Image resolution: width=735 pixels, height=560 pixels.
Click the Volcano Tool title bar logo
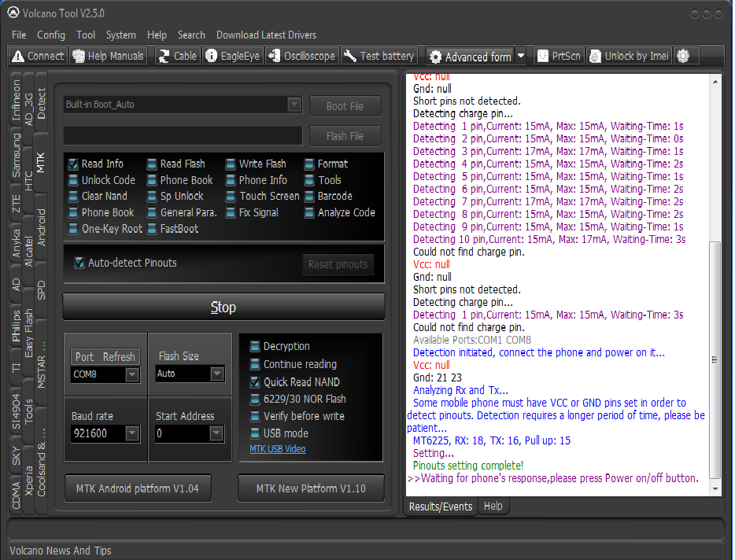(x=13, y=13)
